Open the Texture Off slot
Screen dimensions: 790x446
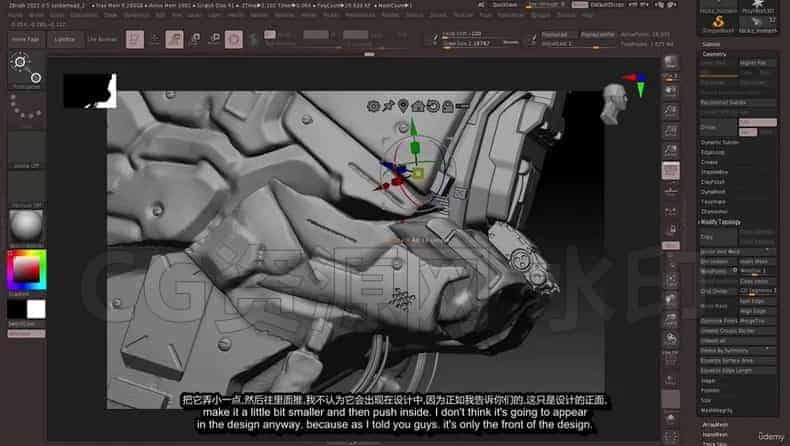(26, 189)
